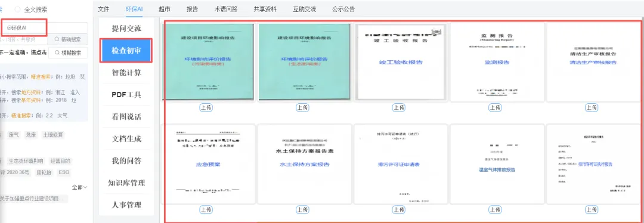
Task: Open the 公示公告 tab
Action: [x=344, y=9]
